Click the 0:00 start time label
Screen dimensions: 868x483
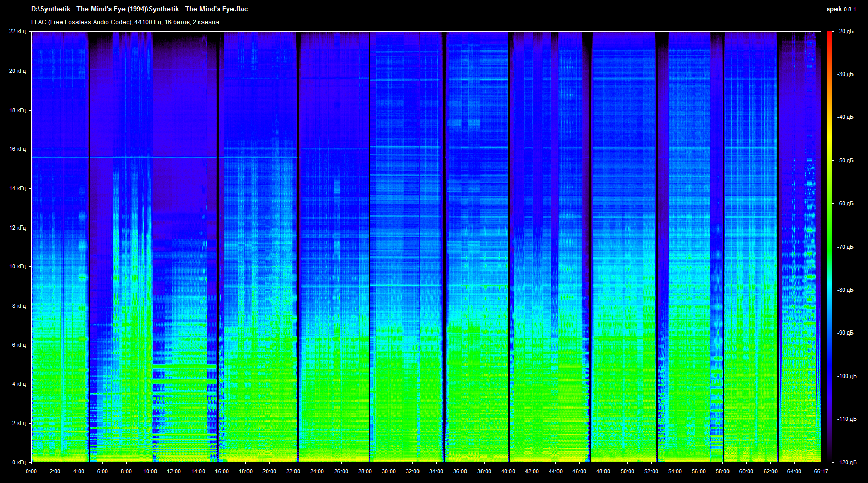(31, 471)
